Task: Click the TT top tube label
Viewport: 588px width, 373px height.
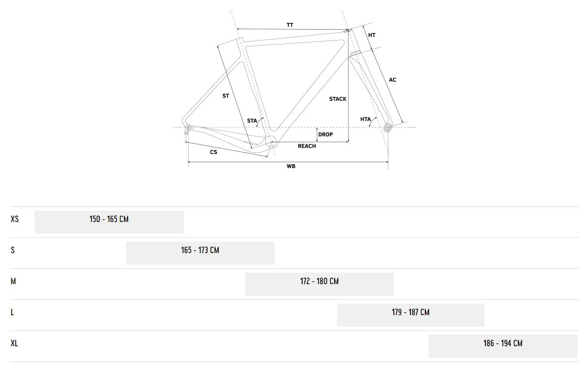Action: [x=290, y=24]
